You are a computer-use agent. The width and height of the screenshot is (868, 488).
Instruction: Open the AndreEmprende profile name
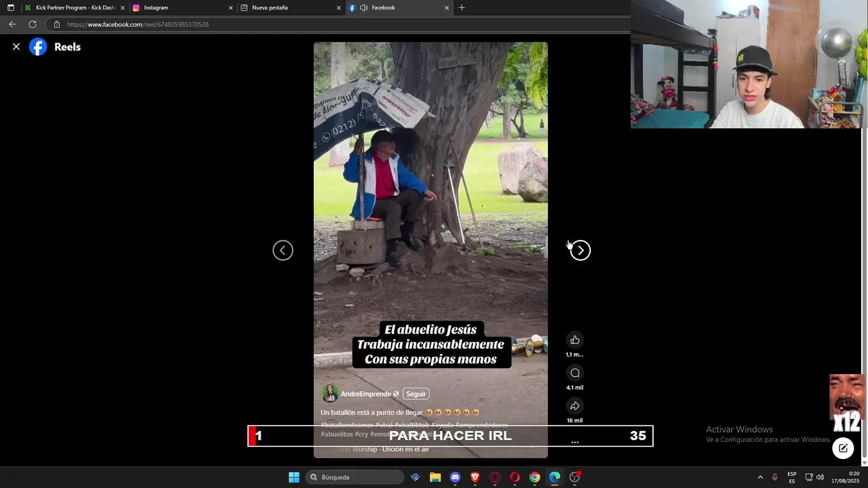pyautogui.click(x=366, y=394)
